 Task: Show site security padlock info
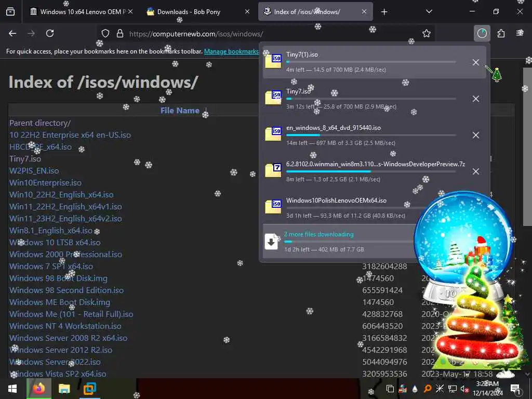[120, 34]
